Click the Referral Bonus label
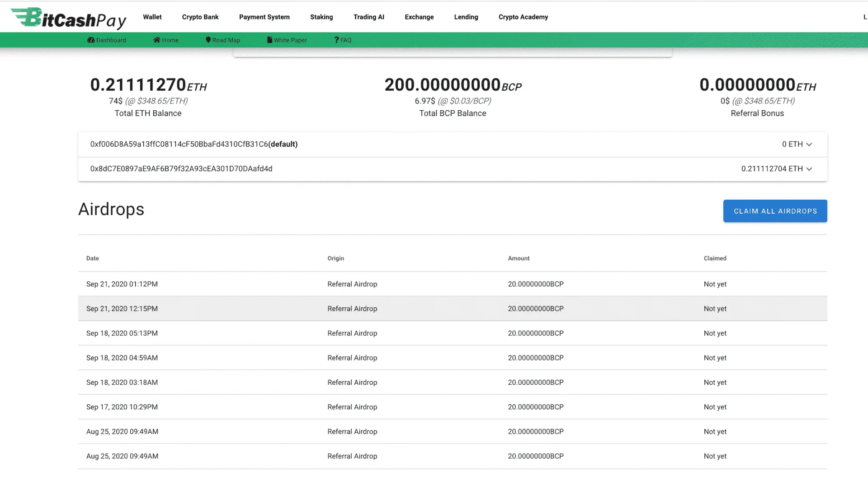This screenshot has height=477, width=868. click(757, 113)
